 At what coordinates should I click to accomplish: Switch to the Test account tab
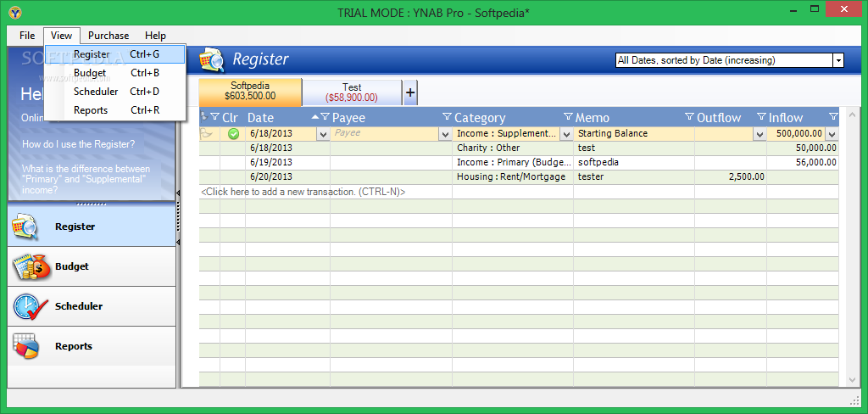click(x=352, y=92)
